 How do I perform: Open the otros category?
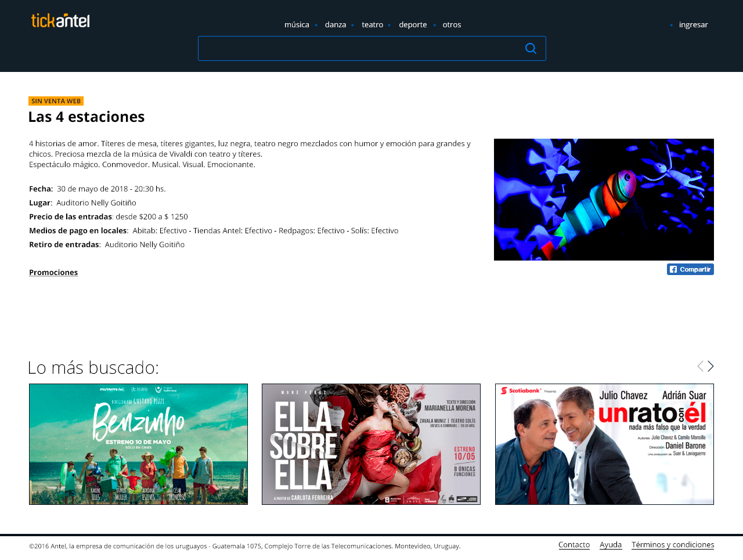[x=452, y=25]
